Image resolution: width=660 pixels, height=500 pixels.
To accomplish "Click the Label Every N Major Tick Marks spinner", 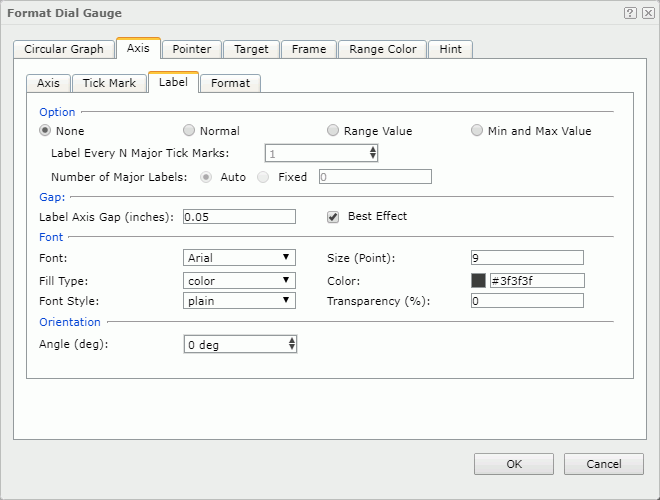I will tap(321, 153).
